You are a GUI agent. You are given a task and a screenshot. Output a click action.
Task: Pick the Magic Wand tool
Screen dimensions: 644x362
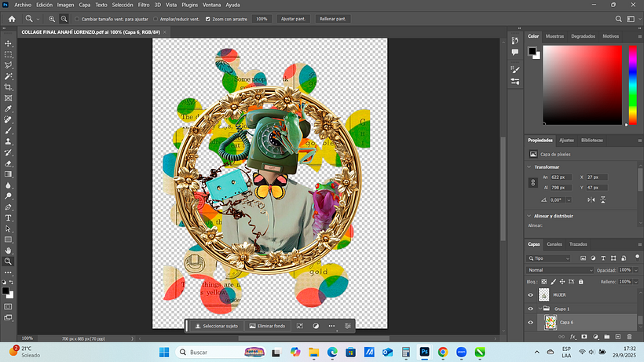click(x=9, y=76)
